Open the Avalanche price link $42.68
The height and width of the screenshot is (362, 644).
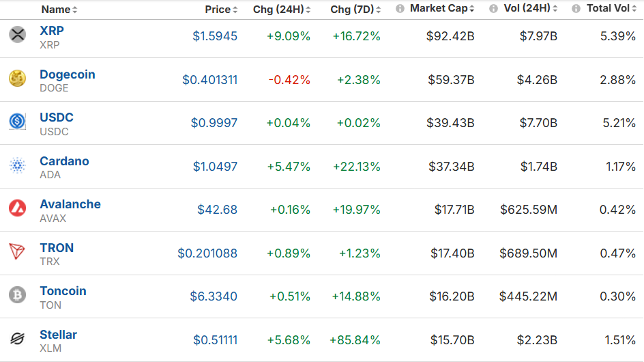pos(217,210)
